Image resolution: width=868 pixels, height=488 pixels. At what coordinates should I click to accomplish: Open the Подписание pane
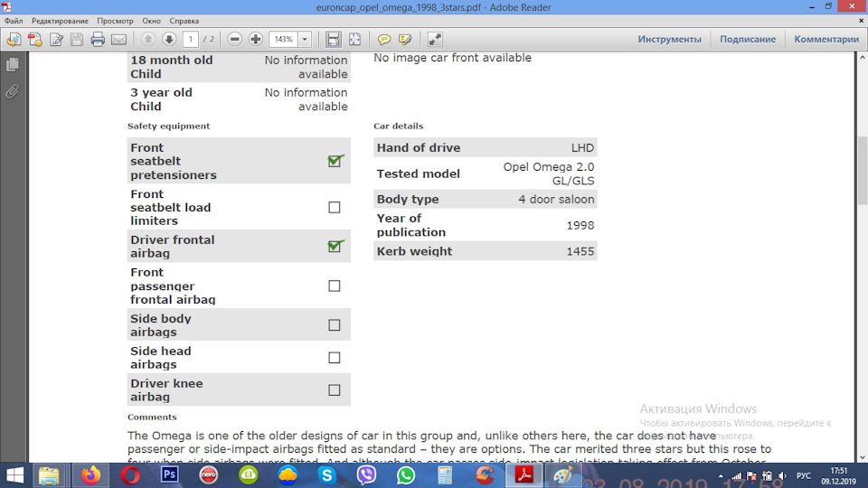tap(748, 39)
